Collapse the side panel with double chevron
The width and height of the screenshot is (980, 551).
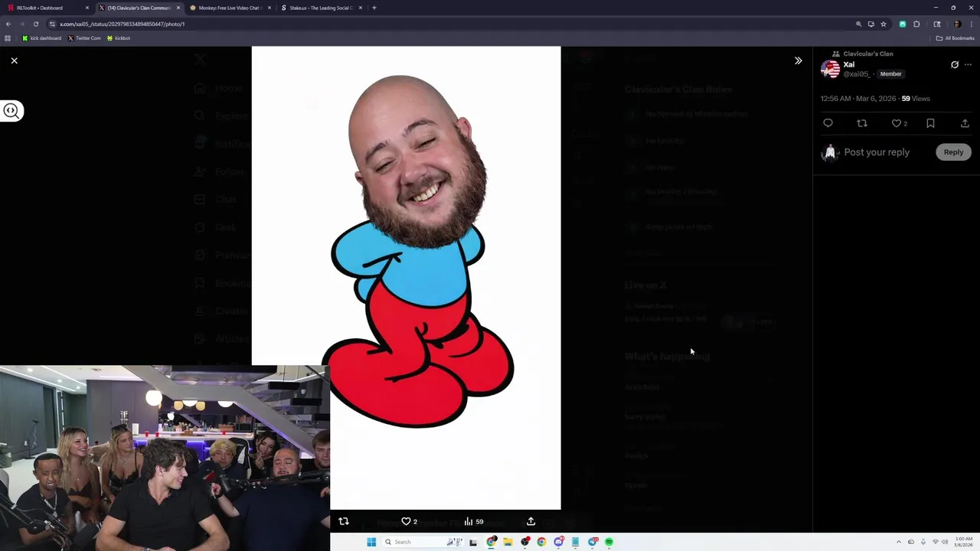(798, 60)
